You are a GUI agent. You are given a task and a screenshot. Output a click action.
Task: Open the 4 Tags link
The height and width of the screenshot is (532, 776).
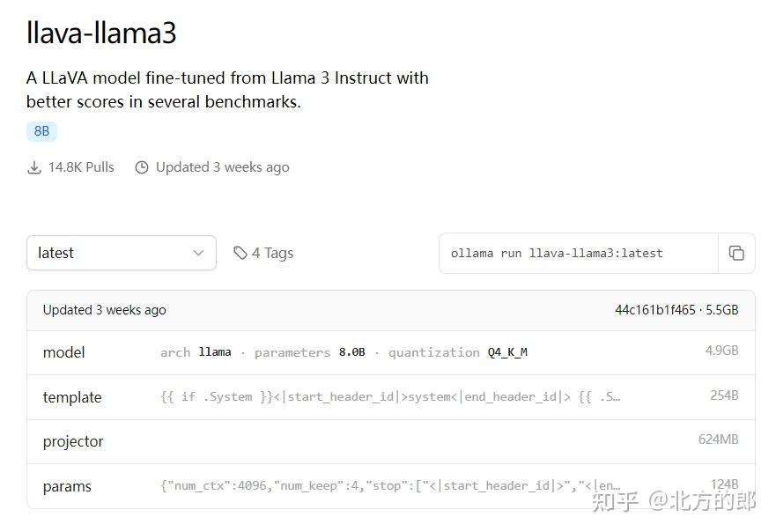273,253
